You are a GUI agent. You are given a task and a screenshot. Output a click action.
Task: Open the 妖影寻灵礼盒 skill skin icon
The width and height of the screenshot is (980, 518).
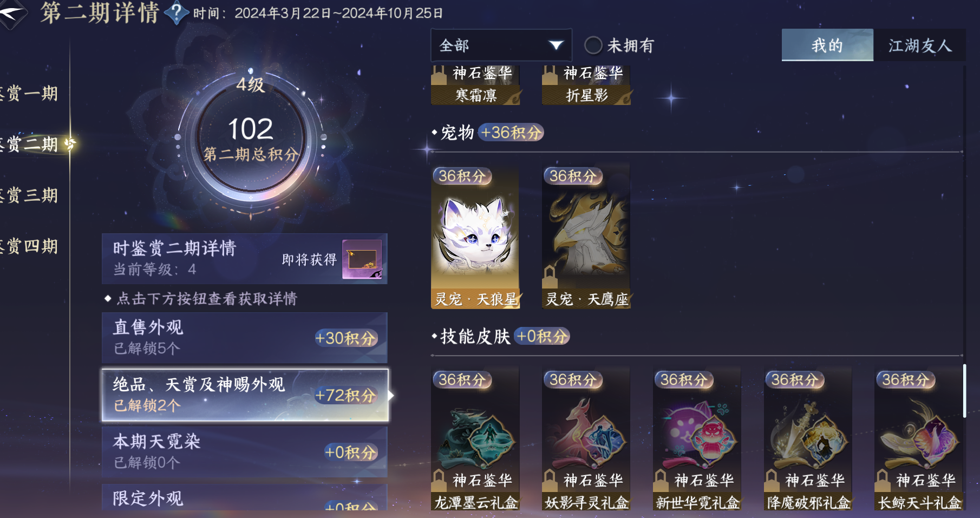[x=586, y=439]
